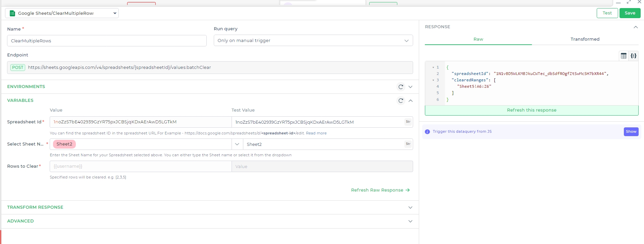The height and width of the screenshot is (244, 644).
Task: Toggle Str type badge for Spreadsheet Id test value
Action: point(408,122)
